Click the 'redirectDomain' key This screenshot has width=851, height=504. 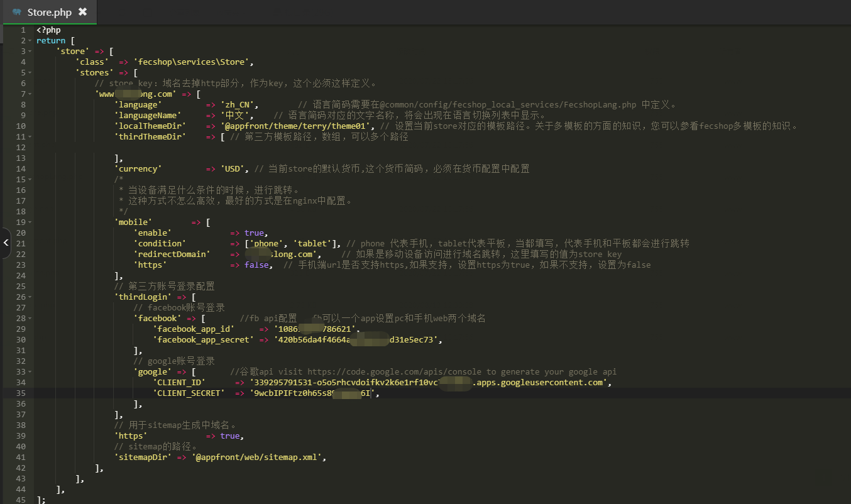pyautogui.click(x=172, y=255)
